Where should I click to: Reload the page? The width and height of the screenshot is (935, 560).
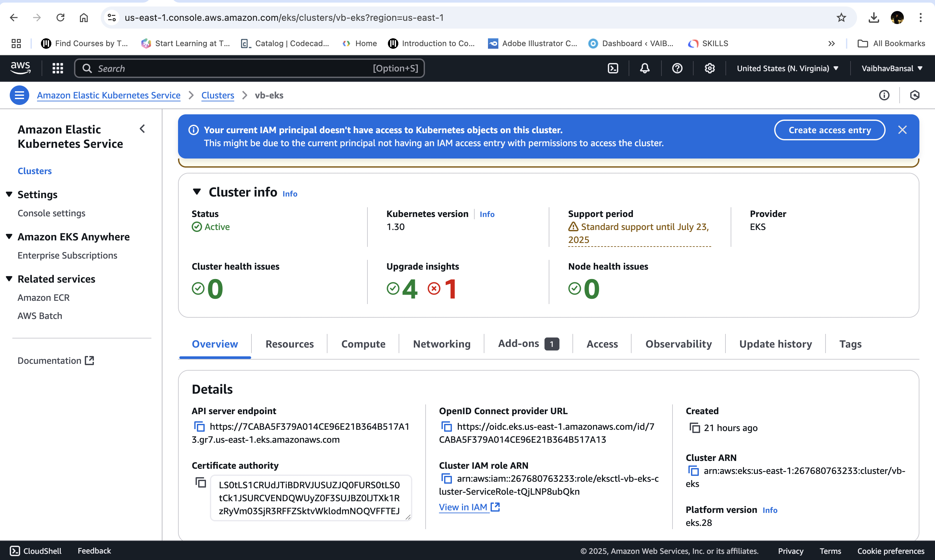[x=60, y=17]
